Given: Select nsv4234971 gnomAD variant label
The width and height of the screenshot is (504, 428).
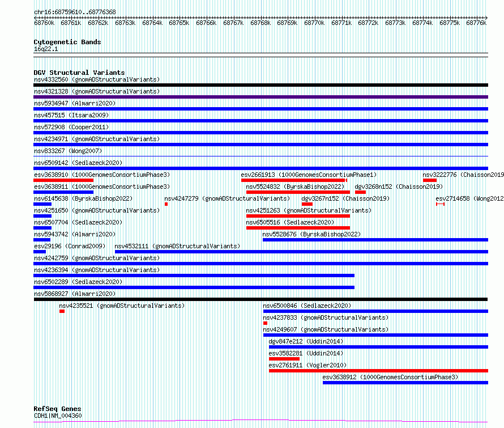Looking at the screenshot, I should coord(97,139).
